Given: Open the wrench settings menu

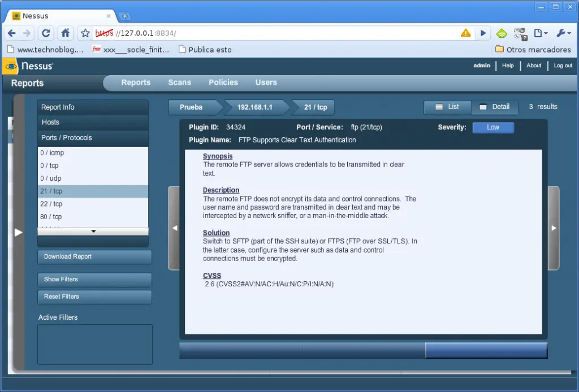Looking at the screenshot, I should click(x=564, y=33).
